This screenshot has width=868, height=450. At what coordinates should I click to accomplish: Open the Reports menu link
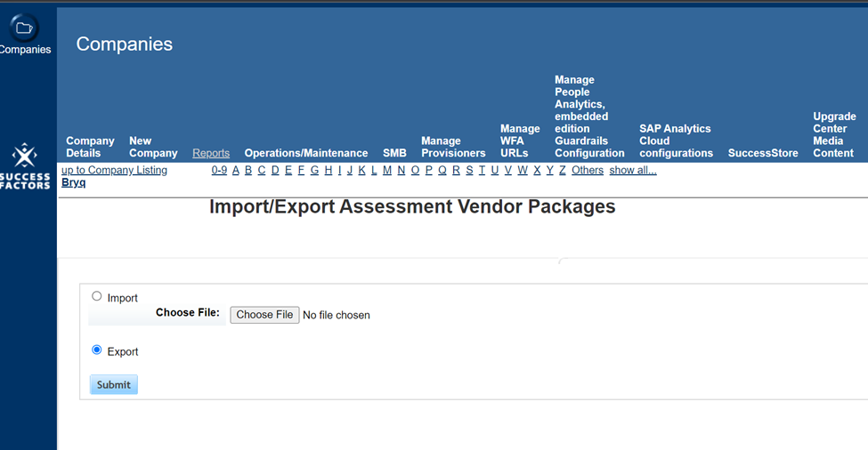click(211, 153)
